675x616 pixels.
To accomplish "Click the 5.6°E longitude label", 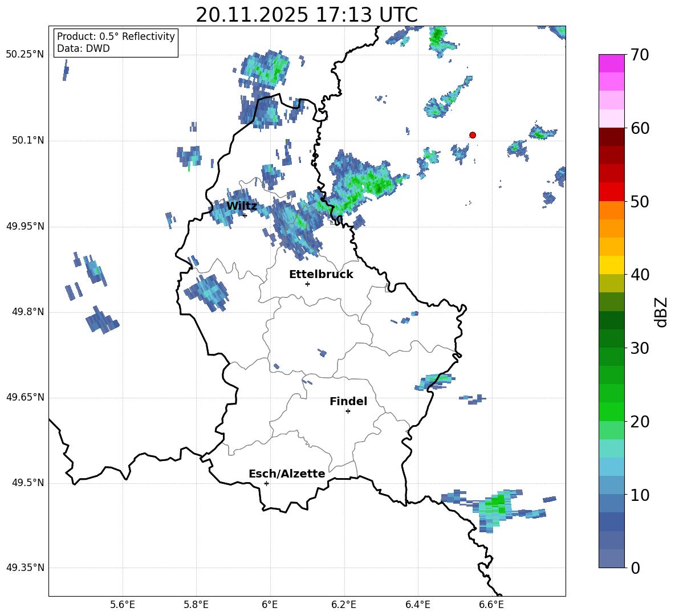I will pyautogui.click(x=123, y=605).
